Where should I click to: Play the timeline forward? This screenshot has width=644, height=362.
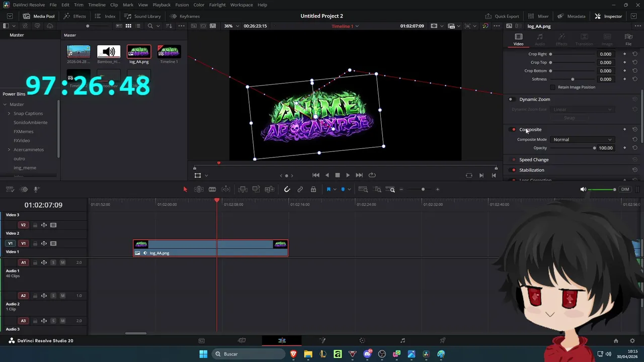348,175
